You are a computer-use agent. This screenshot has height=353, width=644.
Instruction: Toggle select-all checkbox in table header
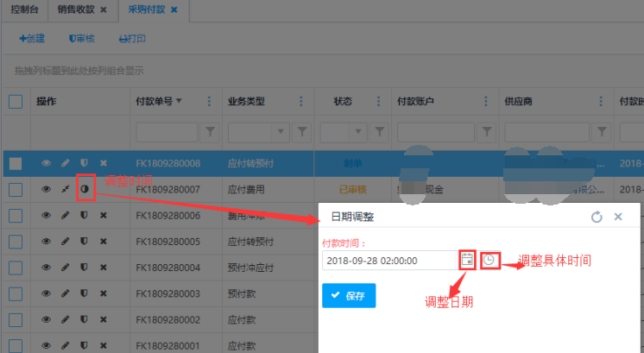tap(16, 102)
